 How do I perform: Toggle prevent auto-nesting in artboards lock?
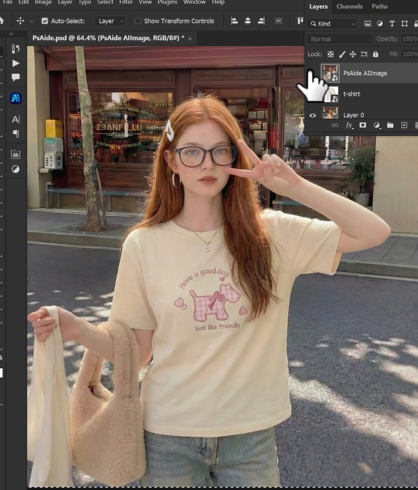point(364,54)
